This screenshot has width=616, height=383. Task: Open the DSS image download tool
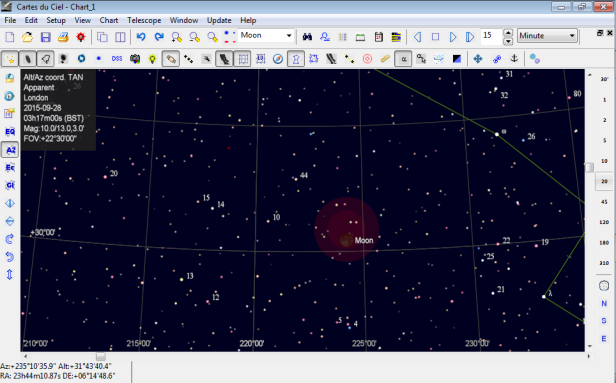(117, 59)
